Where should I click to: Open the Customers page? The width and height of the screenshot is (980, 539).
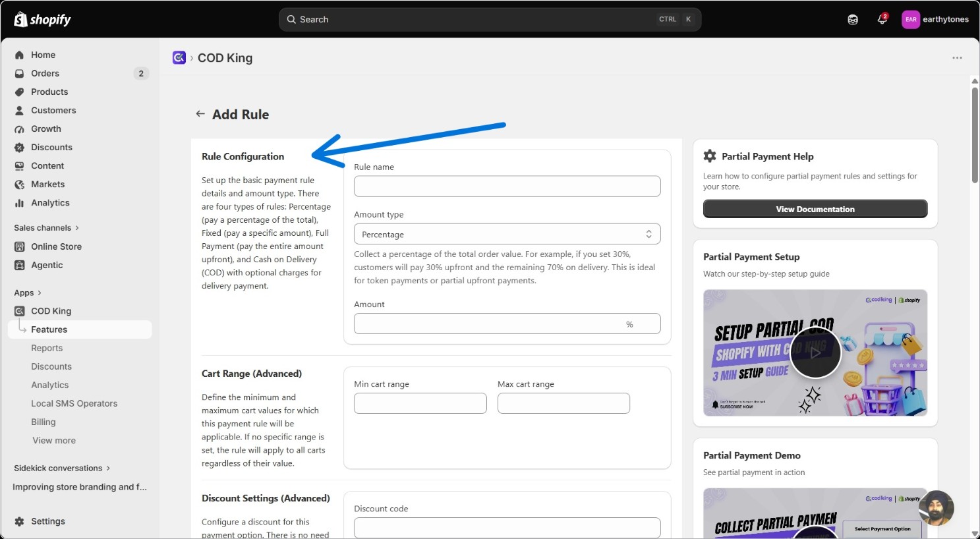click(x=53, y=110)
